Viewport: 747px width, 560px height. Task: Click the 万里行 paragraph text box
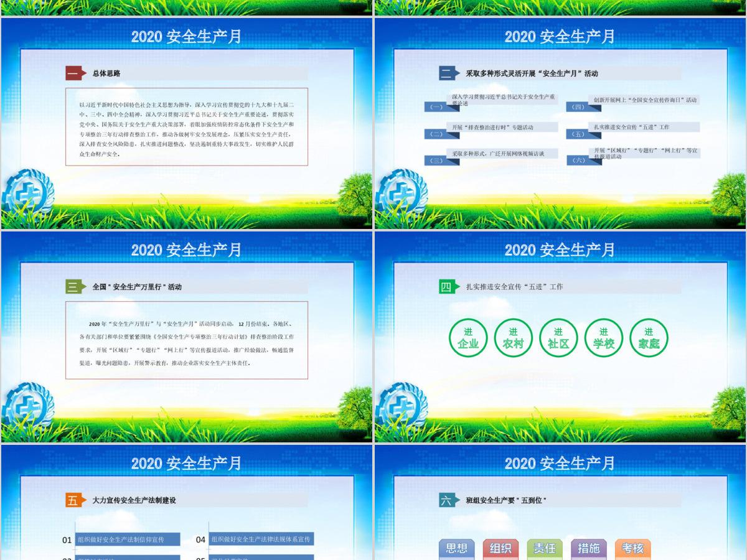click(x=187, y=340)
